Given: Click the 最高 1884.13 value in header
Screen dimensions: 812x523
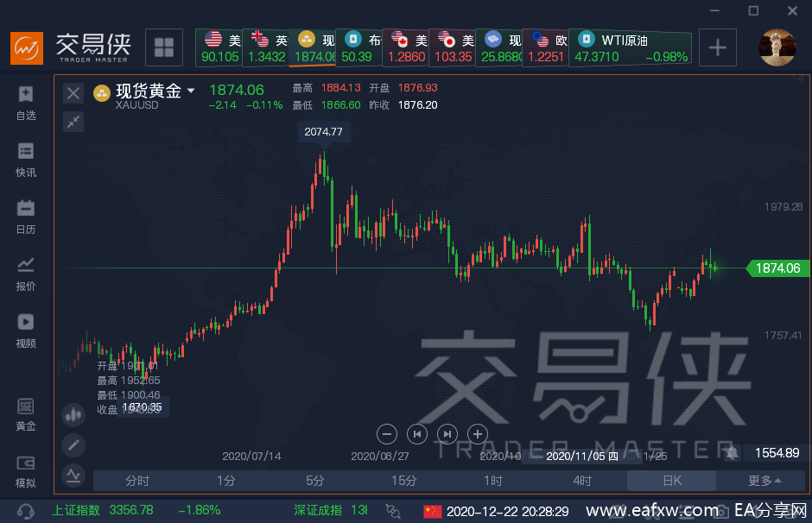Looking at the screenshot, I should point(340,88).
